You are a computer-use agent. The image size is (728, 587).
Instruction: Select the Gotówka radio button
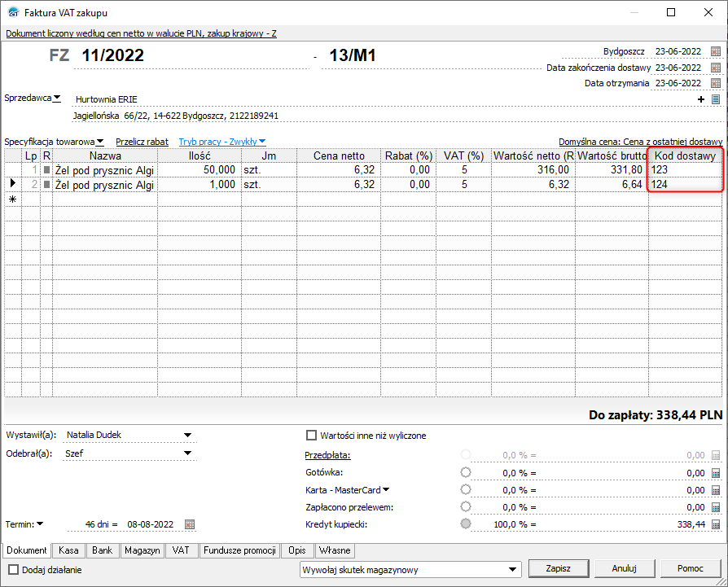click(x=465, y=472)
